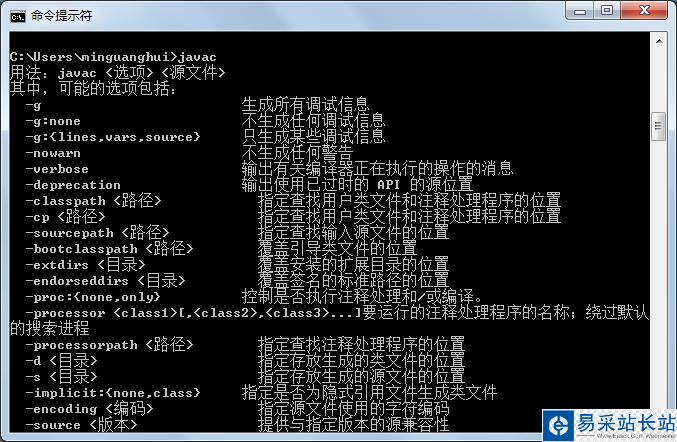Click the -encoding <编码> option
Image resolution: width=677 pixels, height=442 pixels.
(x=89, y=409)
